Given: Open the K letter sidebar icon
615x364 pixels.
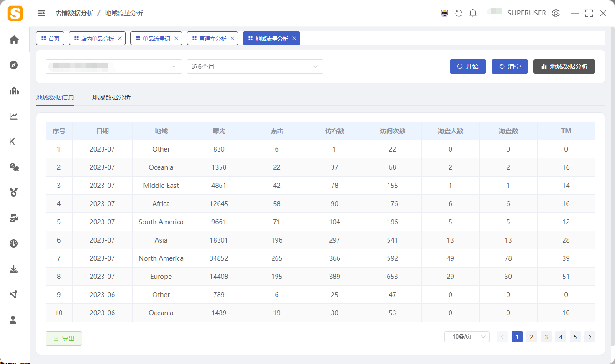Looking at the screenshot, I should (x=12, y=142).
